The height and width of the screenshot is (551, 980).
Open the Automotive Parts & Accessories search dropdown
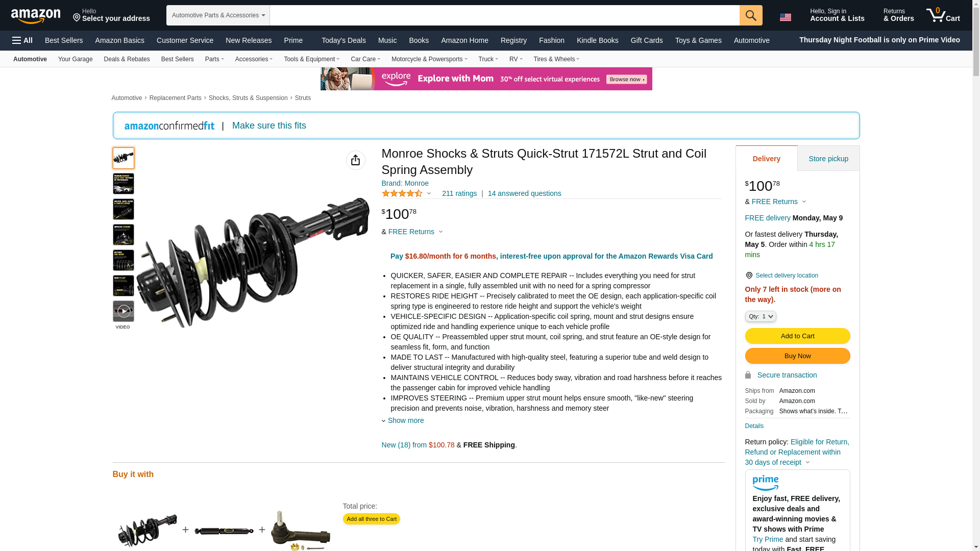point(218,15)
